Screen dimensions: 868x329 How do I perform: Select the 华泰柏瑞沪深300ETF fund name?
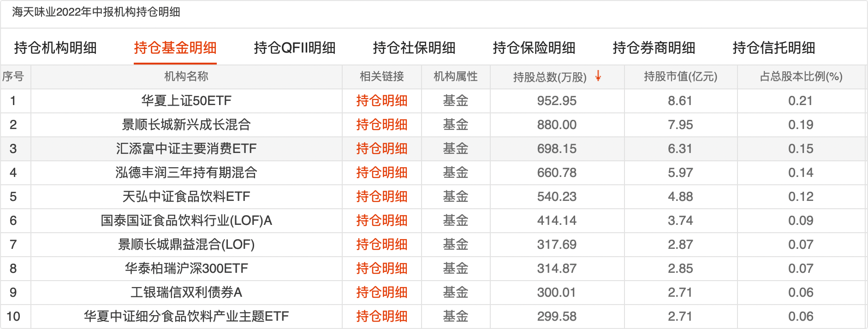click(x=186, y=269)
